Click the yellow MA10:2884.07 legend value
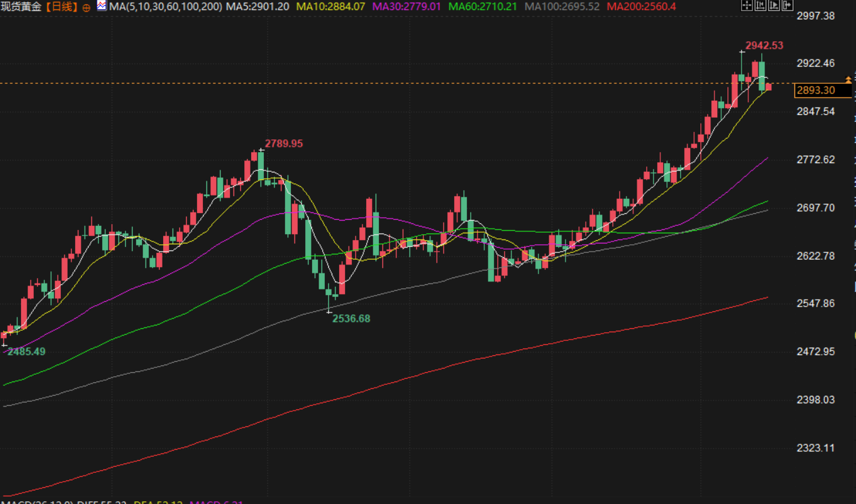 [332, 7]
